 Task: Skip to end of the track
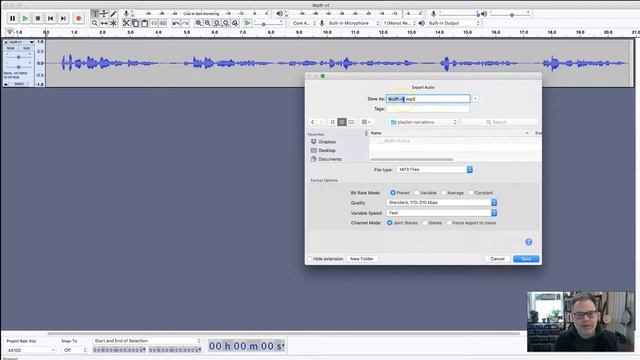63,18
